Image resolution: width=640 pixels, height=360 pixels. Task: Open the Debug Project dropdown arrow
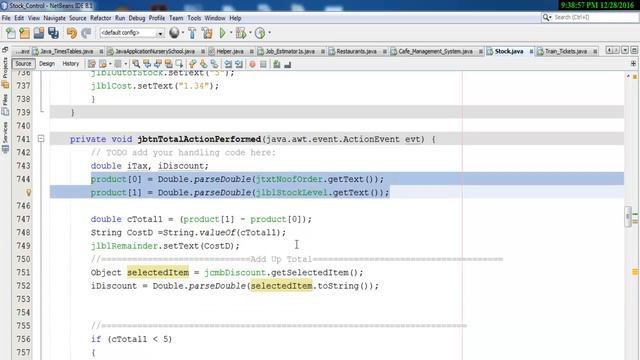pos(250,33)
